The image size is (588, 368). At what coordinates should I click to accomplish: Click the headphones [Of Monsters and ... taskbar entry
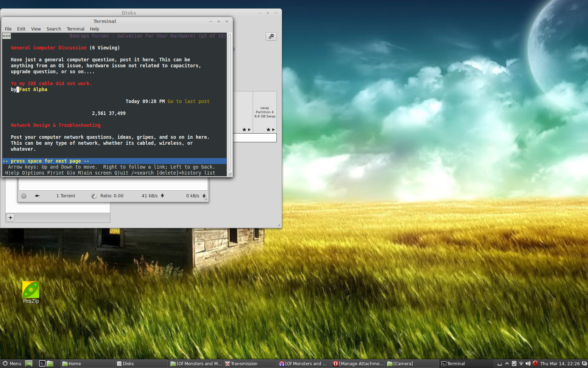304,363
